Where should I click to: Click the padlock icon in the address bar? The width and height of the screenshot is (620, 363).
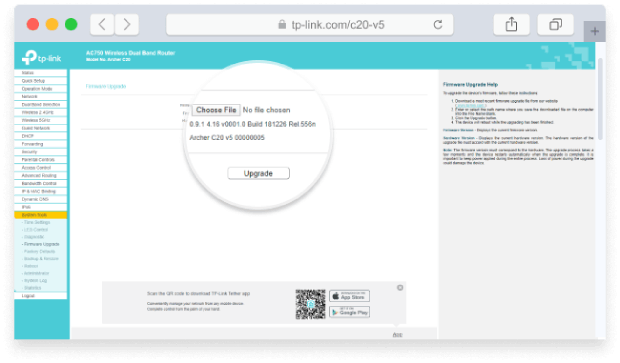coord(282,25)
